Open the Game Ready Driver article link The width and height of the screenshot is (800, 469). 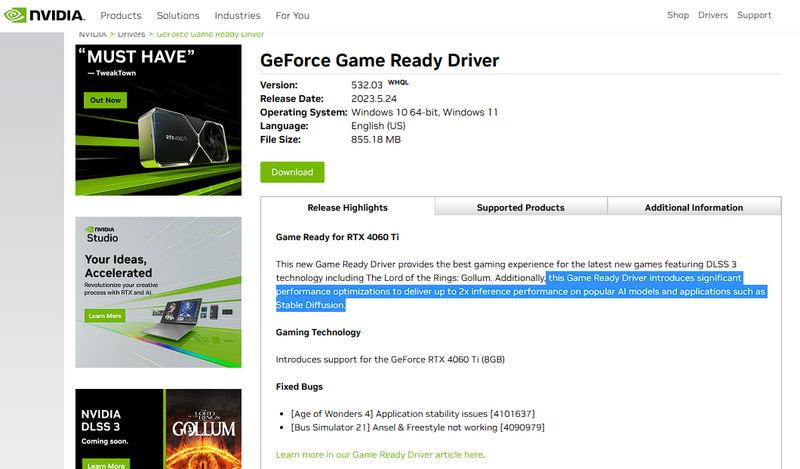click(380, 454)
